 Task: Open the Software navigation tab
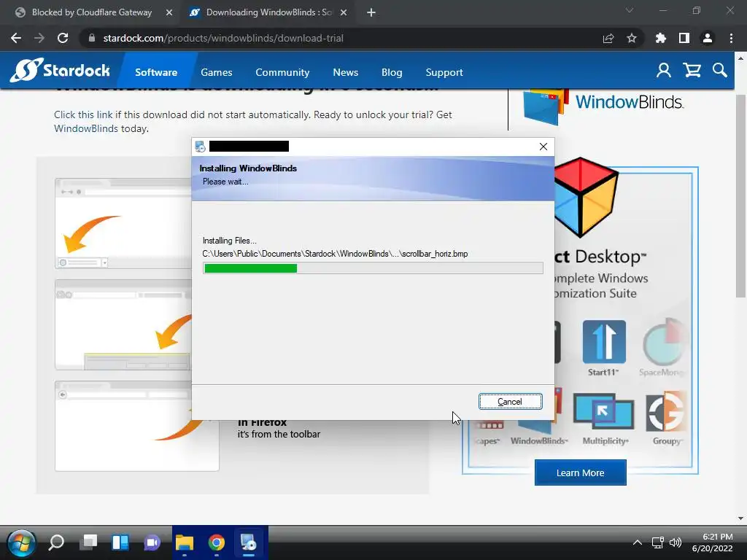[x=156, y=72]
